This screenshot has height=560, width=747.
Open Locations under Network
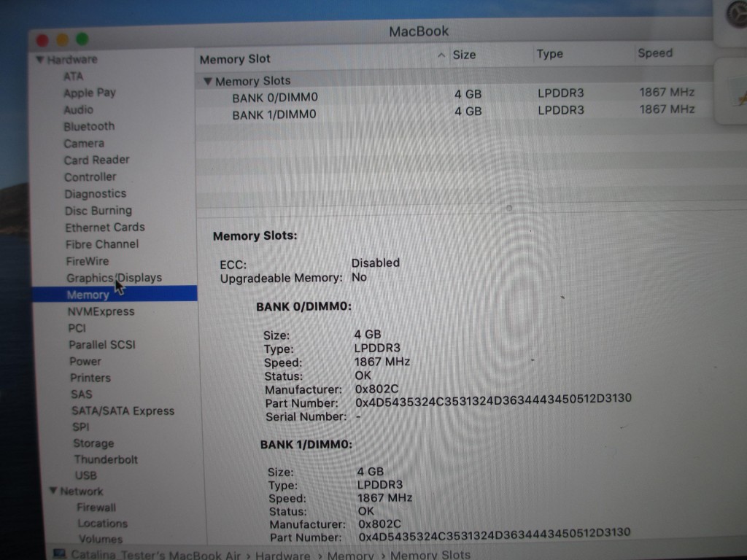point(102,524)
